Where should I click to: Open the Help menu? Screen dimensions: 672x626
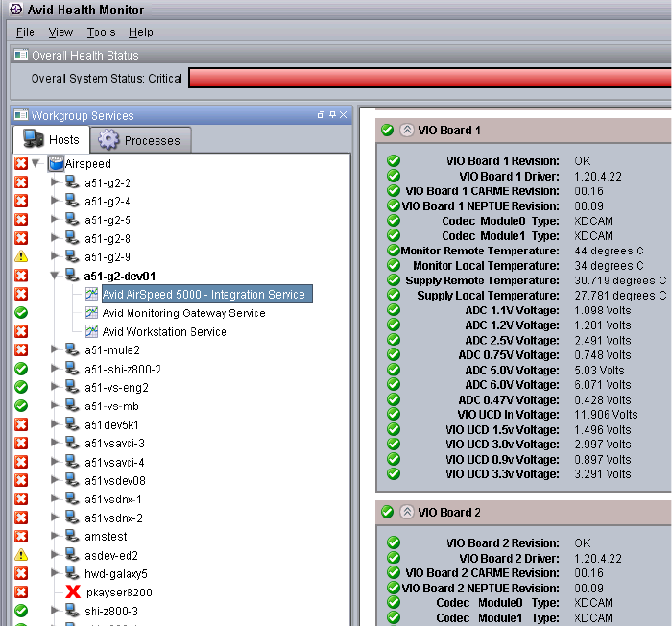(x=140, y=32)
